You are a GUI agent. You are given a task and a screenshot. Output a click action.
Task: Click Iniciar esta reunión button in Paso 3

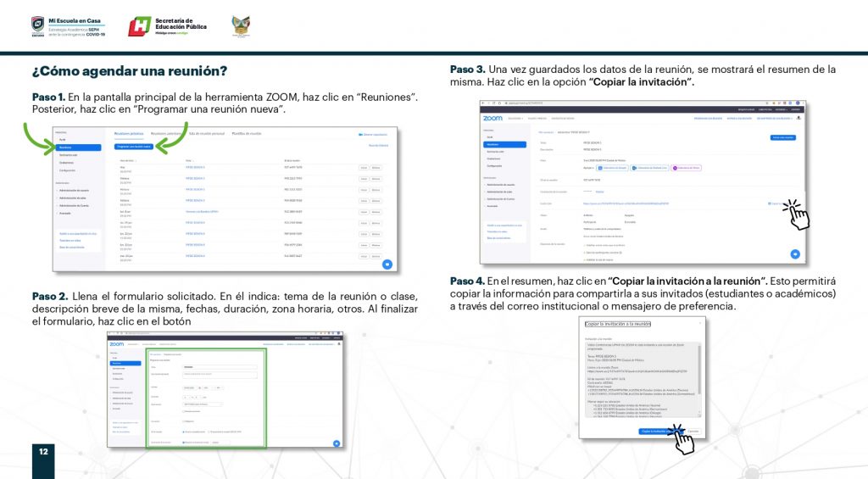point(783,137)
